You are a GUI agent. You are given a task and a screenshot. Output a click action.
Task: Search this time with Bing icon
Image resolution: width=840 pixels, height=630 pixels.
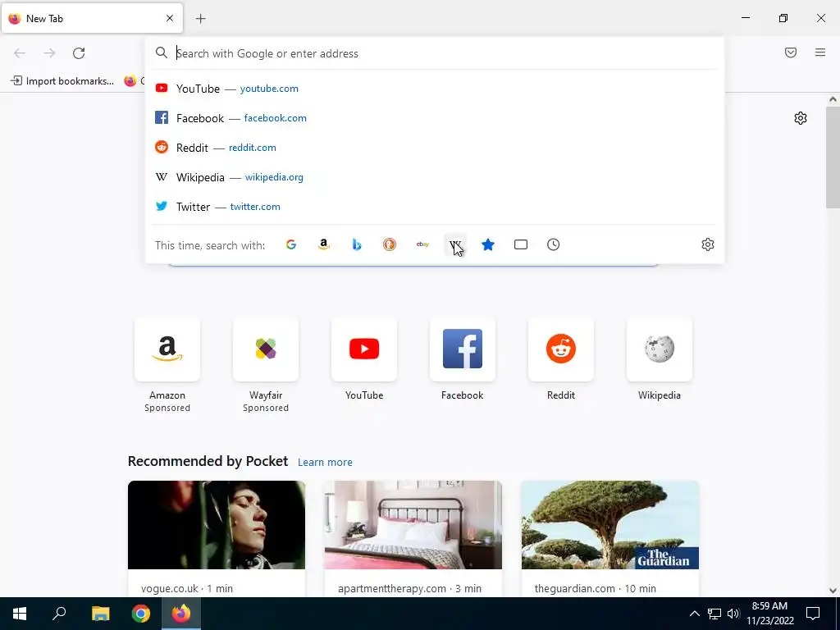pyautogui.click(x=357, y=244)
